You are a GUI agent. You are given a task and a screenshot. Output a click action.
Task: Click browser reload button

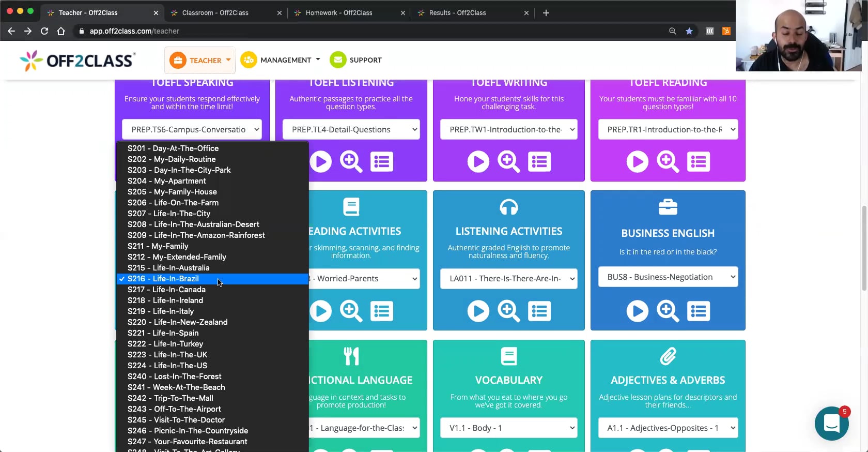pos(44,31)
